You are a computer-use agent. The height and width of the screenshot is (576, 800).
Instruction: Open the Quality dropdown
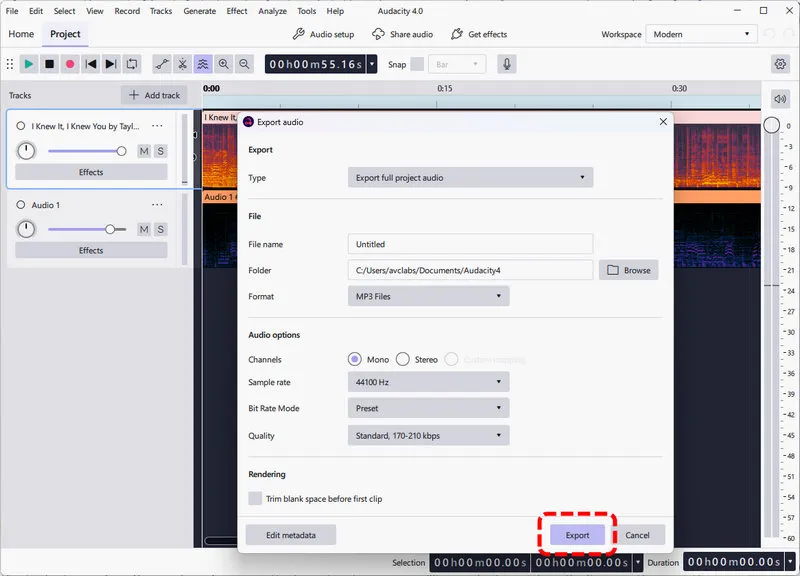pyautogui.click(x=429, y=436)
